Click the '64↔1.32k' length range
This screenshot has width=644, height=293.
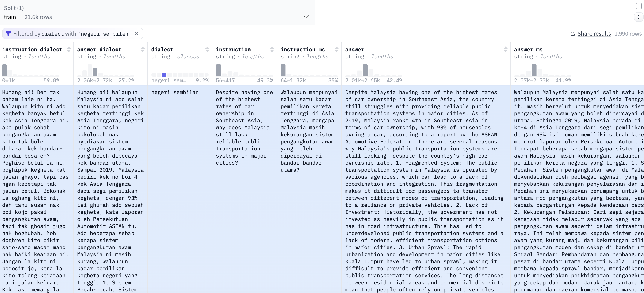(293, 80)
